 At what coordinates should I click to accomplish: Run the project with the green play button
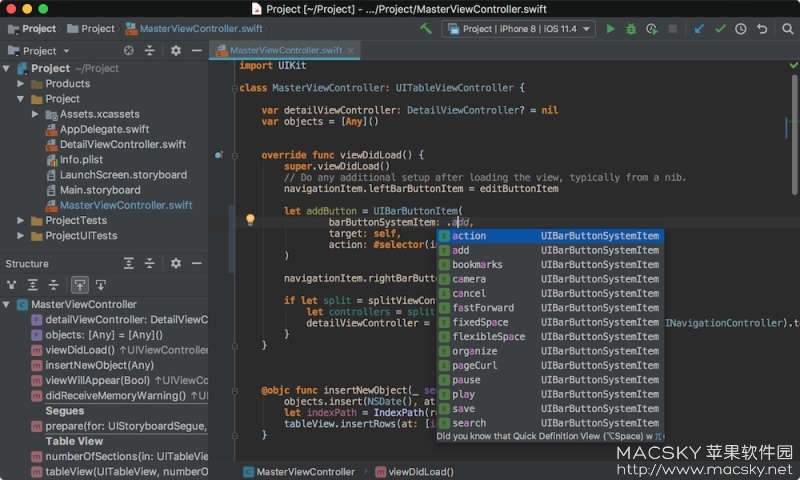[x=610, y=29]
